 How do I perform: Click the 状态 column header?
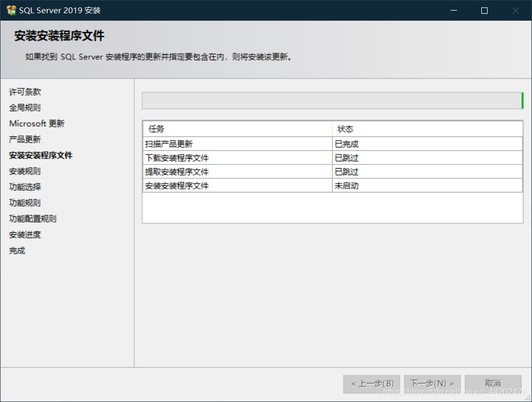pos(427,129)
